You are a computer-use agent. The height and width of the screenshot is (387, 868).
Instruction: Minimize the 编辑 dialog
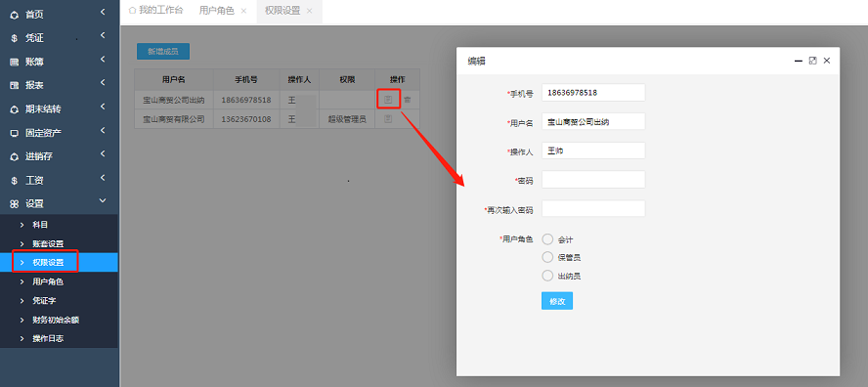pyautogui.click(x=799, y=61)
